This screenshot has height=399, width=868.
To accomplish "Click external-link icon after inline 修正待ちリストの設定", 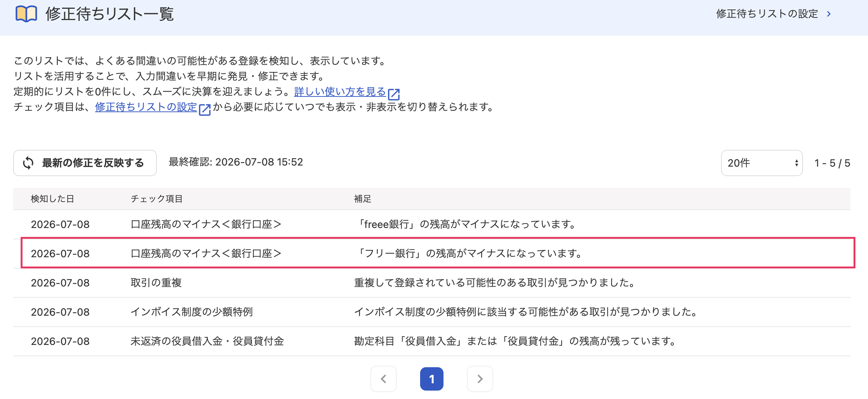I will tap(205, 109).
